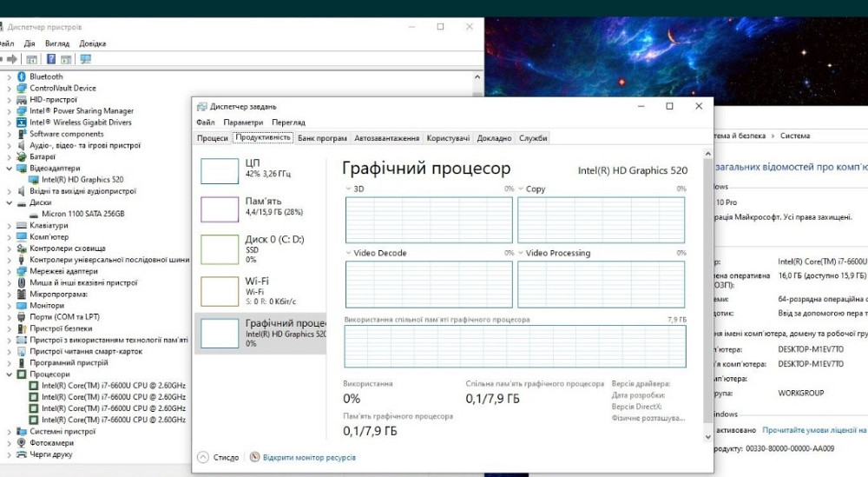Click the Система breadcrumb in System window
The image size is (868, 477).
pyautogui.click(x=795, y=136)
